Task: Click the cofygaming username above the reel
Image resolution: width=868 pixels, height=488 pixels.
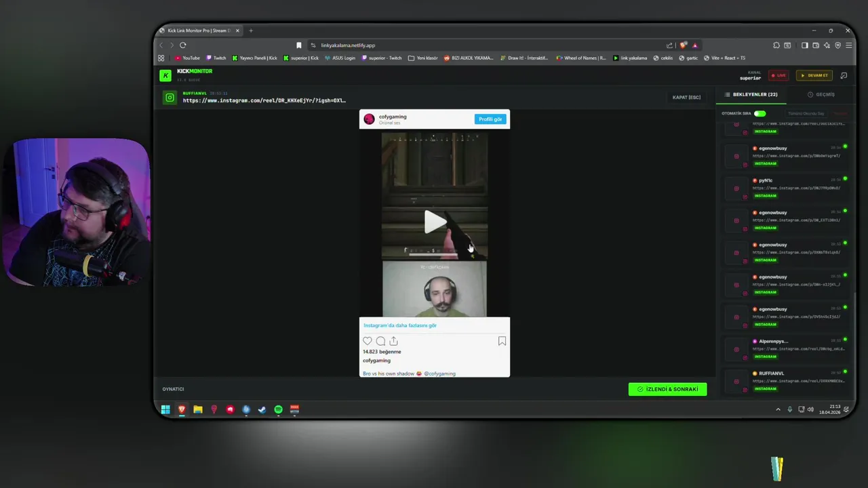Action: [393, 117]
